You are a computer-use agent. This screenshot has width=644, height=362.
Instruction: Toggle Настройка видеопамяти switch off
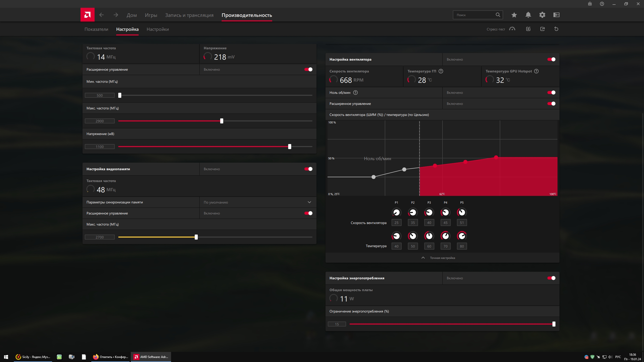pos(308,169)
